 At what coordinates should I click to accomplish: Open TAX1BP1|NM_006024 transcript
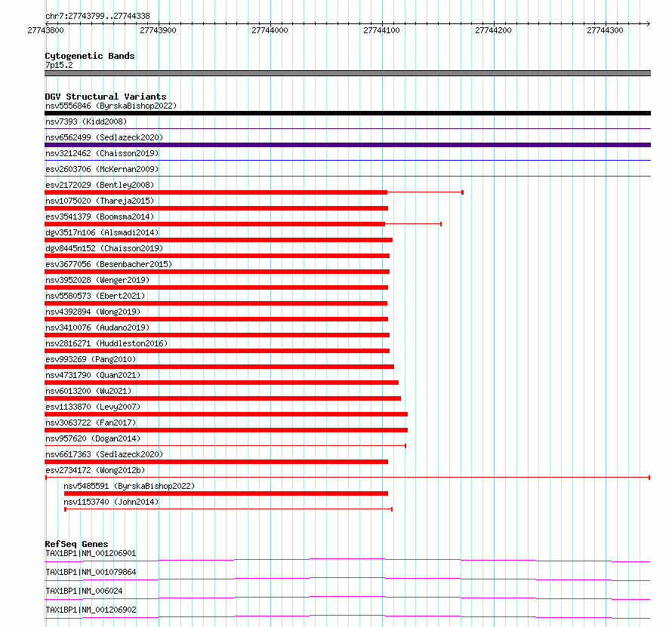(x=84, y=591)
